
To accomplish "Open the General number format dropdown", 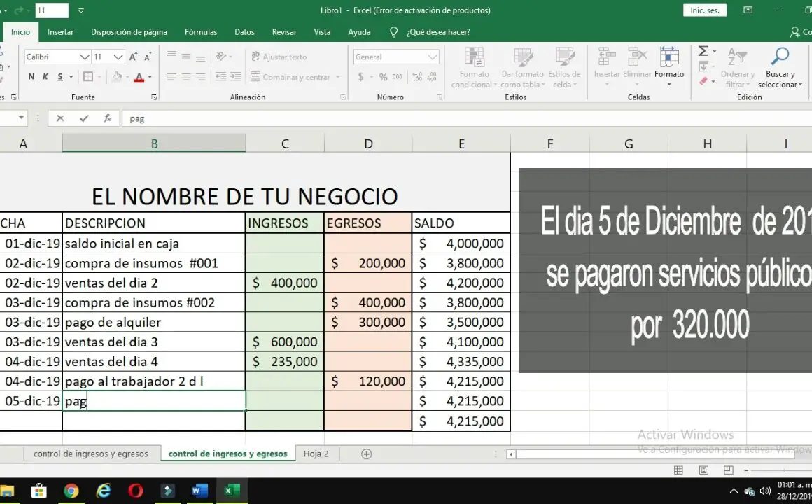I will (433, 57).
